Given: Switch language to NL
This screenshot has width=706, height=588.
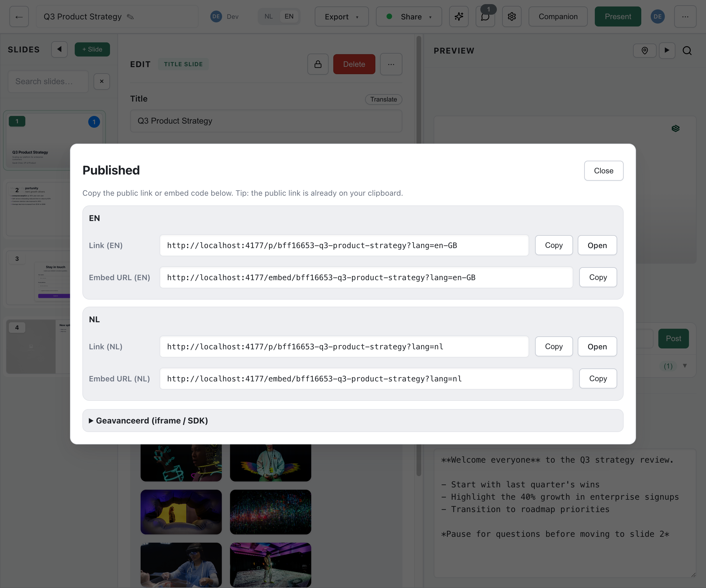Looking at the screenshot, I should click(x=269, y=16).
